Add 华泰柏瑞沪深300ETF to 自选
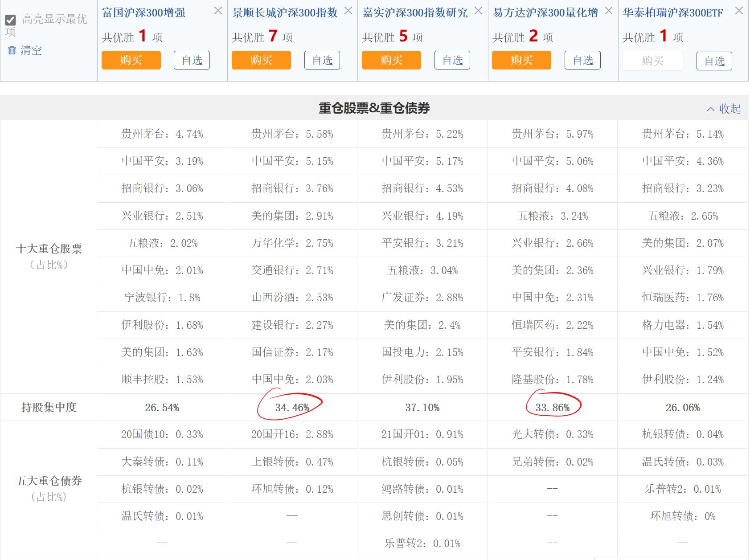The height and width of the screenshot is (560, 750). pyautogui.click(x=714, y=61)
